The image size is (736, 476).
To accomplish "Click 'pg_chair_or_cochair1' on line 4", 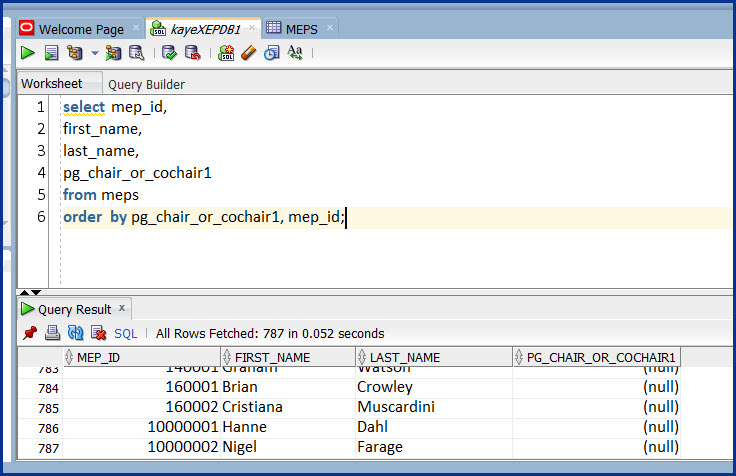I will pos(138,173).
